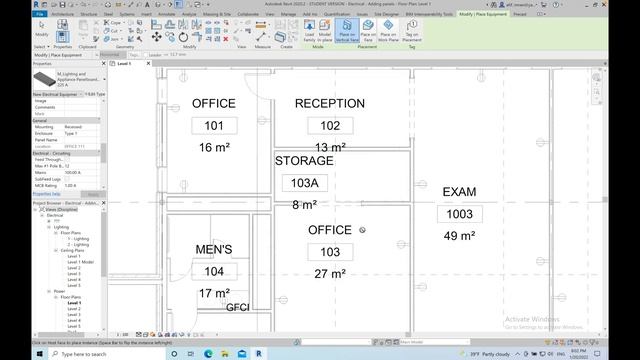Click the red Delete X icon
This screenshot has height=360, width=640.
[x=226, y=39]
